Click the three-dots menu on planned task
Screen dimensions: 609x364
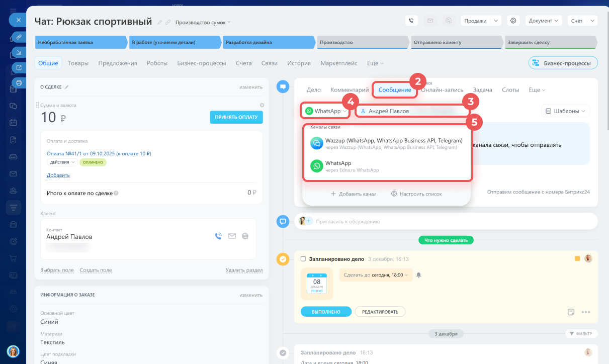coord(585,312)
